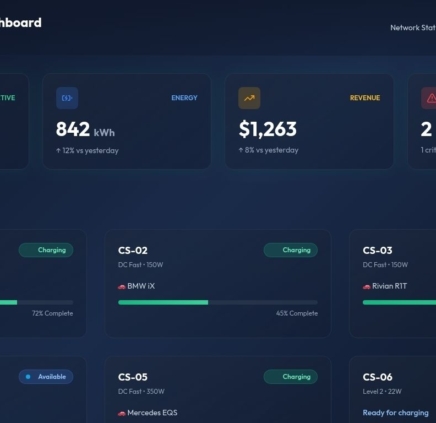Click the 45% Complete label
The image size is (436, 423).
[x=297, y=313]
